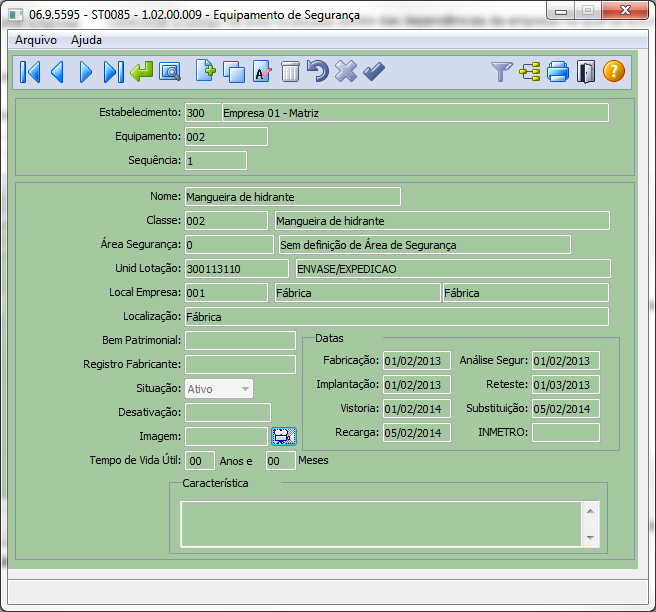Click the Registro Fabricante field
This screenshot has width=656, height=612.
coord(240,364)
